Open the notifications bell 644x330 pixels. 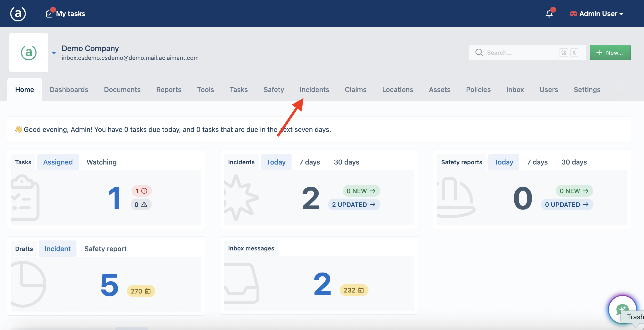[549, 13]
